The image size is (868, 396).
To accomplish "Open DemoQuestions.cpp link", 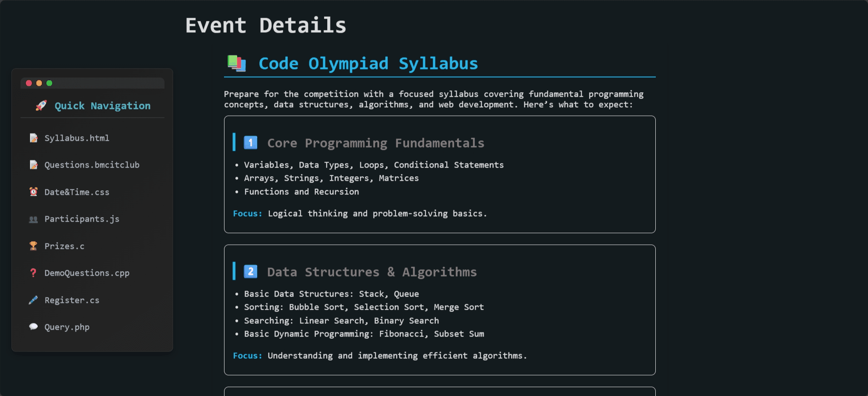I will 87,273.
